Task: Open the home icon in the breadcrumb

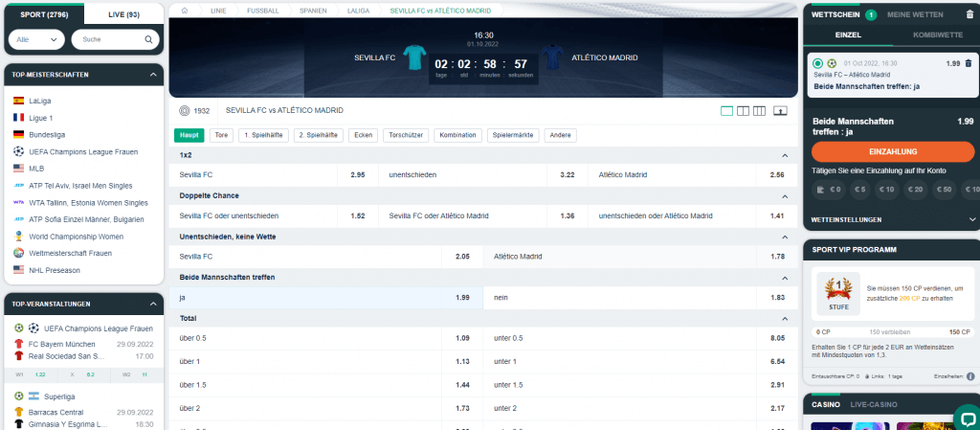Action: (184, 11)
